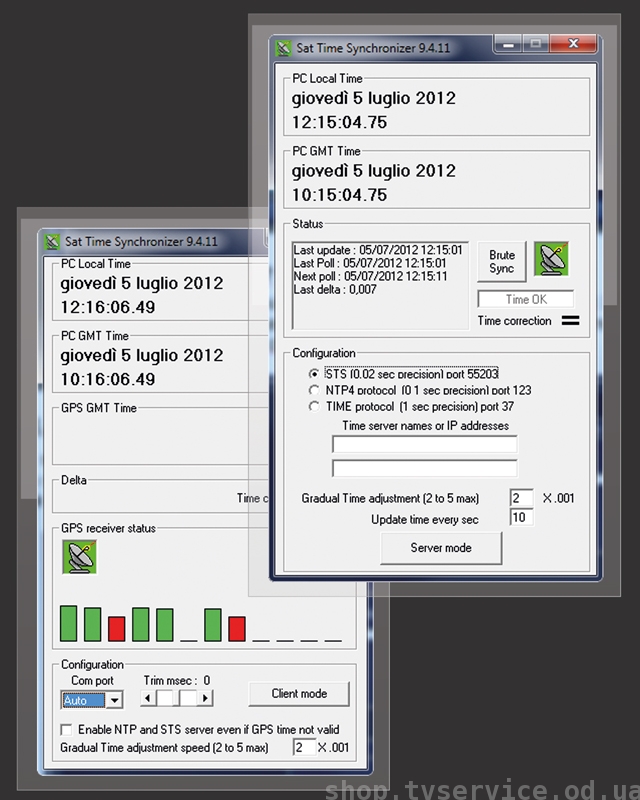Select TIME protocol port 37 radio option
The width and height of the screenshot is (640, 800).
tap(315, 407)
